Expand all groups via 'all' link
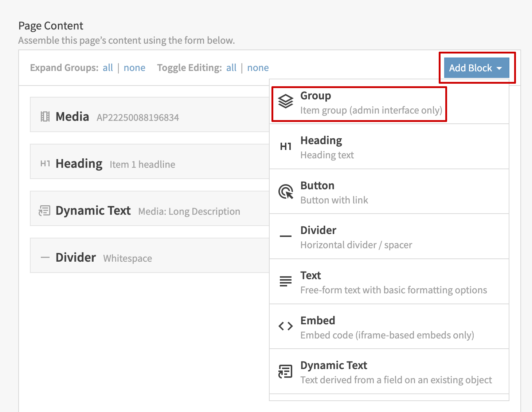532x412 pixels. pyautogui.click(x=108, y=68)
